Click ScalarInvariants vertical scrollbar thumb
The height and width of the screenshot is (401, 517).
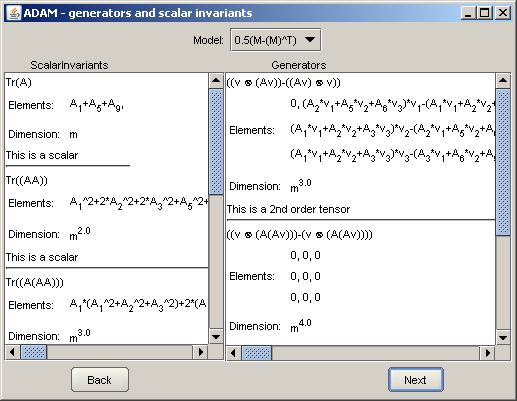(216, 141)
